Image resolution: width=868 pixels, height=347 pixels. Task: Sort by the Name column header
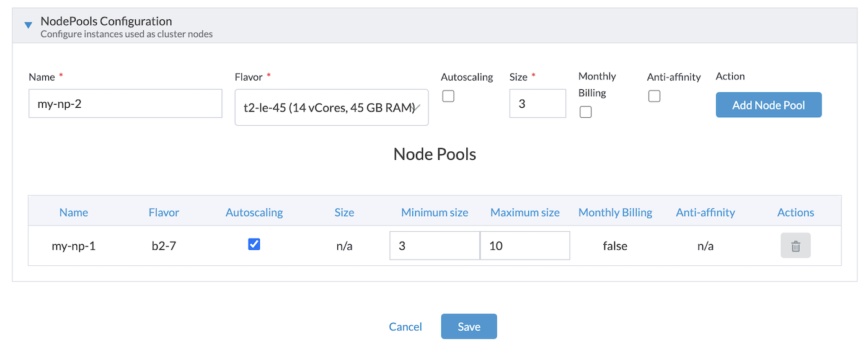[74, 213]
